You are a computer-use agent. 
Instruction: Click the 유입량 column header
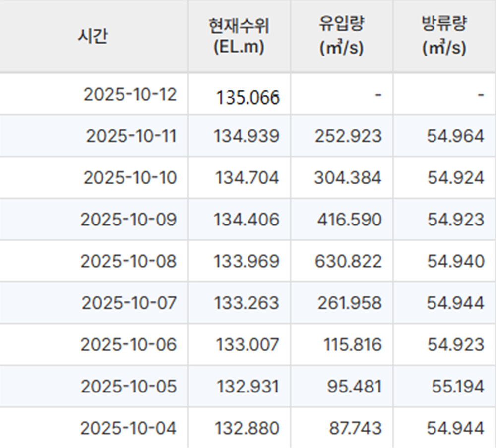tap(341, 36)
